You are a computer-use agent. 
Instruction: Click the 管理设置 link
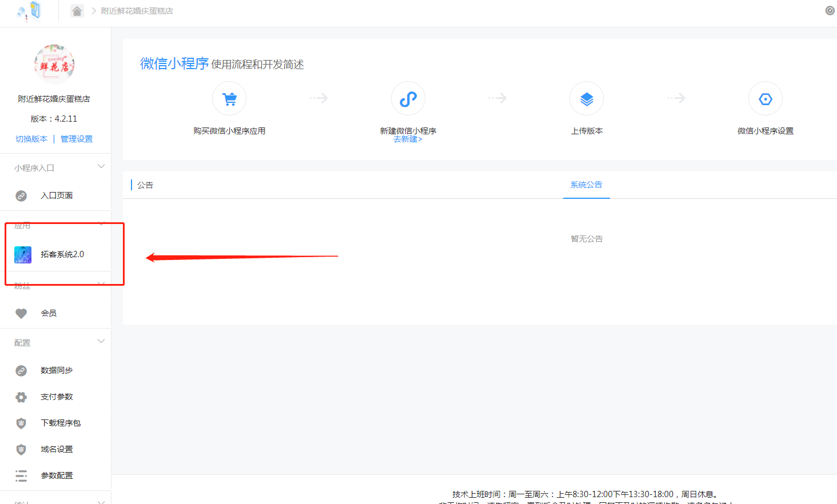[x=77, y=139]
